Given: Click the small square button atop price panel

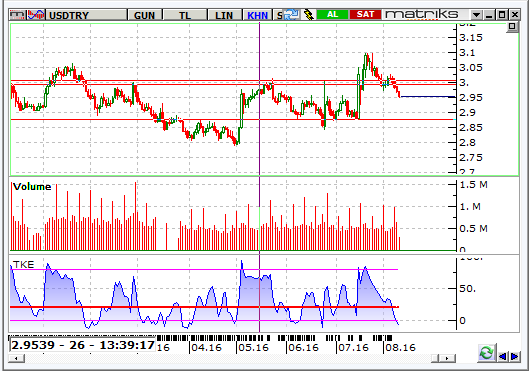Looking at the screenshot, I should pyautogui.click(x=512, y=27).
